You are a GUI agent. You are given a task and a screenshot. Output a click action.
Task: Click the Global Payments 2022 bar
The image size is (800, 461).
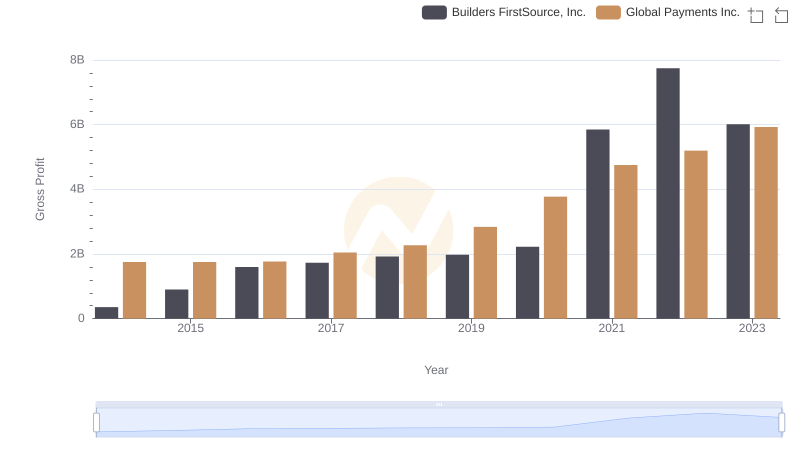696,235
